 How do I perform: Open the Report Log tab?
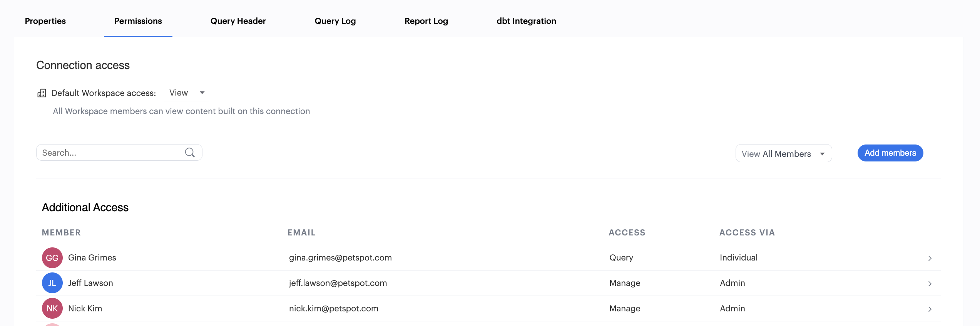(426, 21)
